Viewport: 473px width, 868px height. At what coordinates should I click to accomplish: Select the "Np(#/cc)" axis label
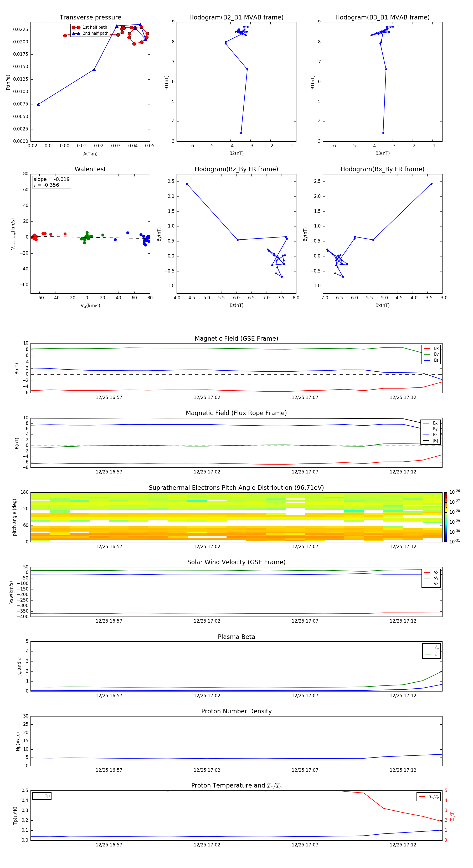[18, 741]
